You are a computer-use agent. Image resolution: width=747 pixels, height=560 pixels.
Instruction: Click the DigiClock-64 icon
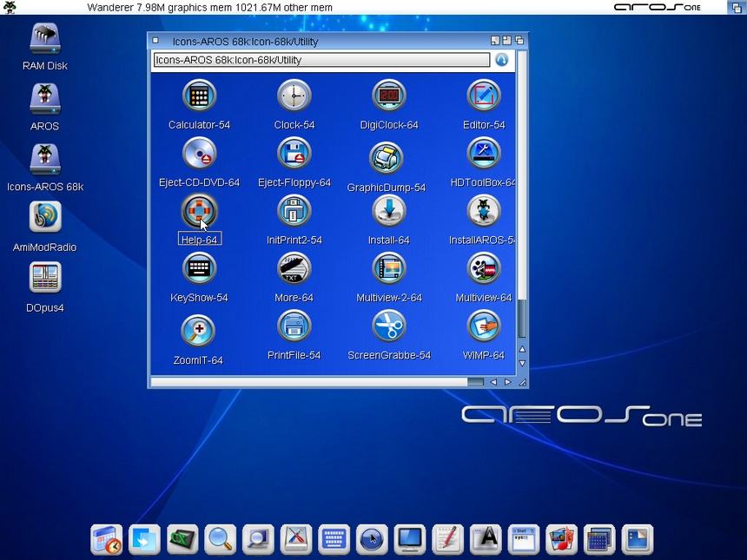click(x=389, y=96)
